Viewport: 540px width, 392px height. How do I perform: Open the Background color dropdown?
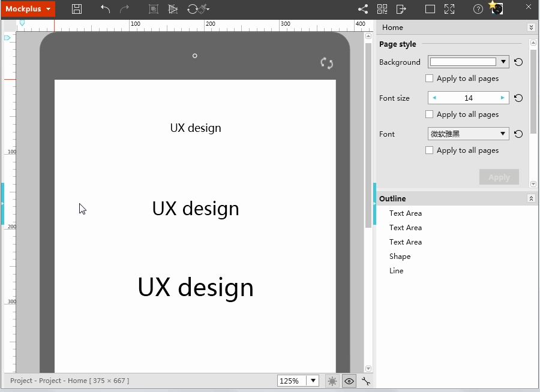[503, 62]
